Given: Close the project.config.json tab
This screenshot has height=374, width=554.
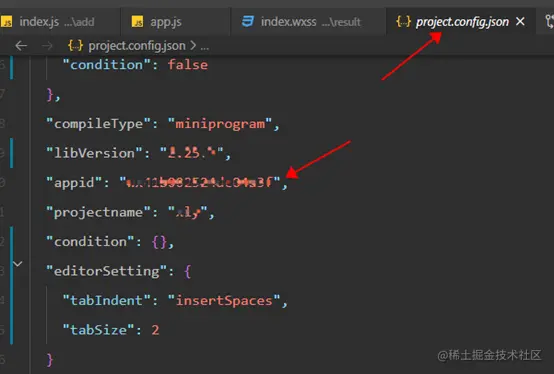Looking at the screenshot, I should pyautogui.click(x=520, y=22).
